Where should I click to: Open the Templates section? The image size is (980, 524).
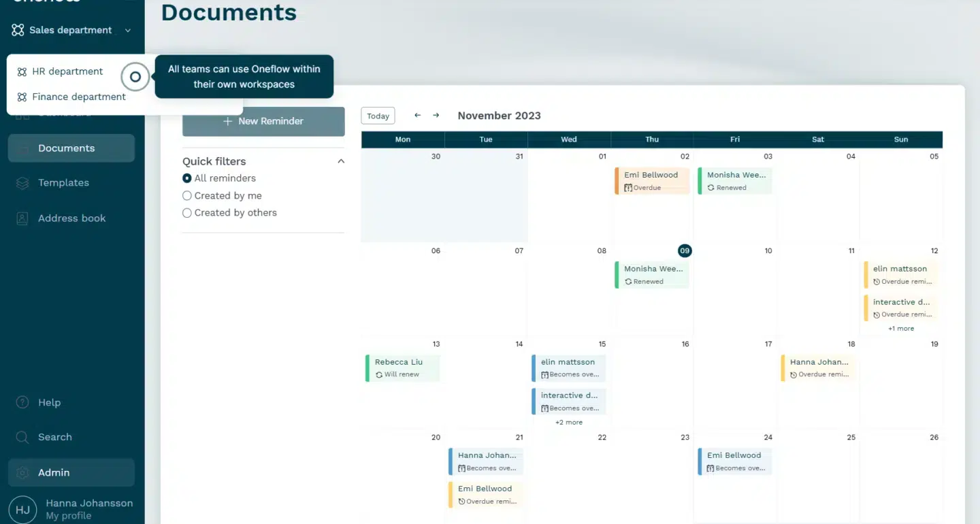63,182
